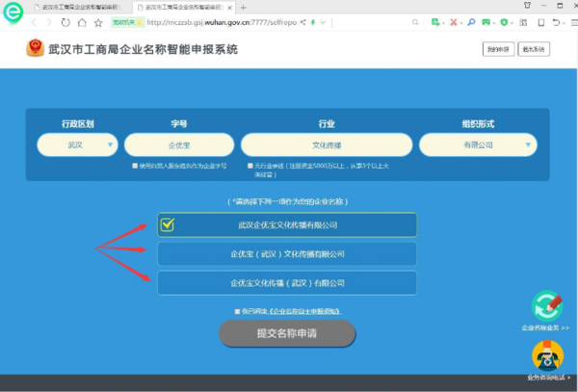
Task: Open the 企业名称业务 >> link
Action: (x=545, y=327)
